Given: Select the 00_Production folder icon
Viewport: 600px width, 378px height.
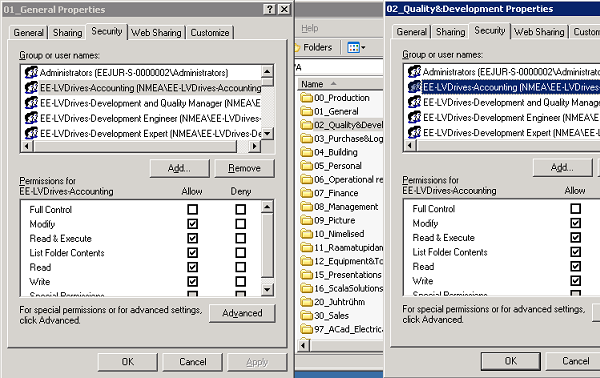Looking at the screenshot, I should coord(307,98).
